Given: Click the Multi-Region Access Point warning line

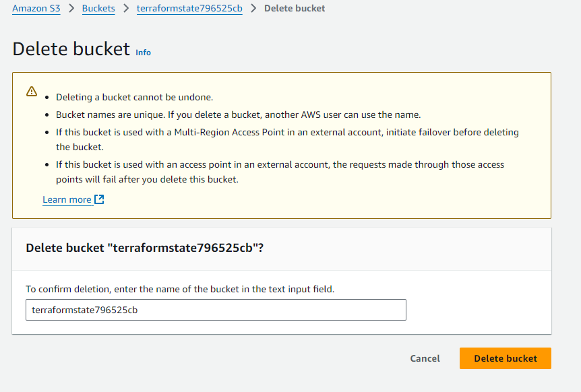Looking at the screenshot, I should 287,139.
